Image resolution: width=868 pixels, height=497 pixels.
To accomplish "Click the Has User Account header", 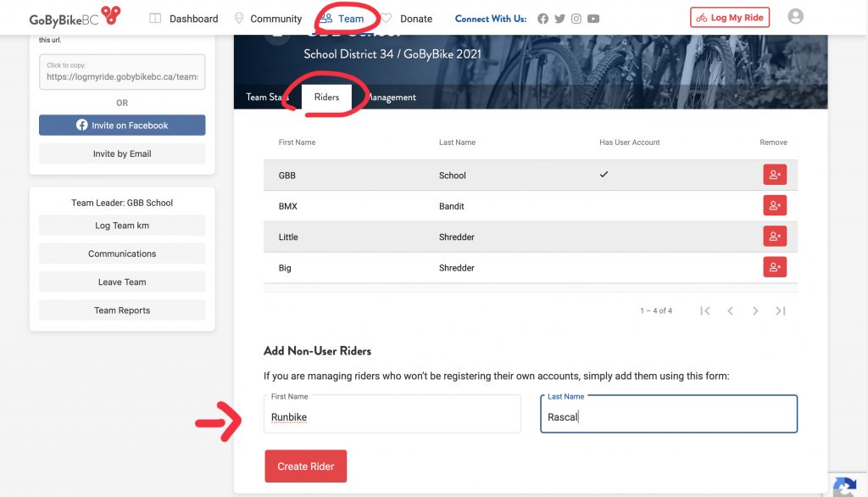I will (630, 142).
